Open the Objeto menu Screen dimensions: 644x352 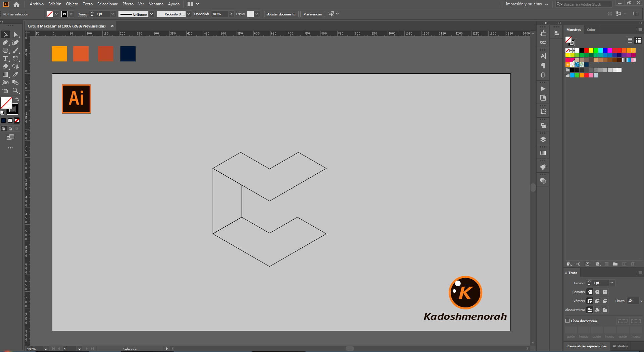[72, 4]
